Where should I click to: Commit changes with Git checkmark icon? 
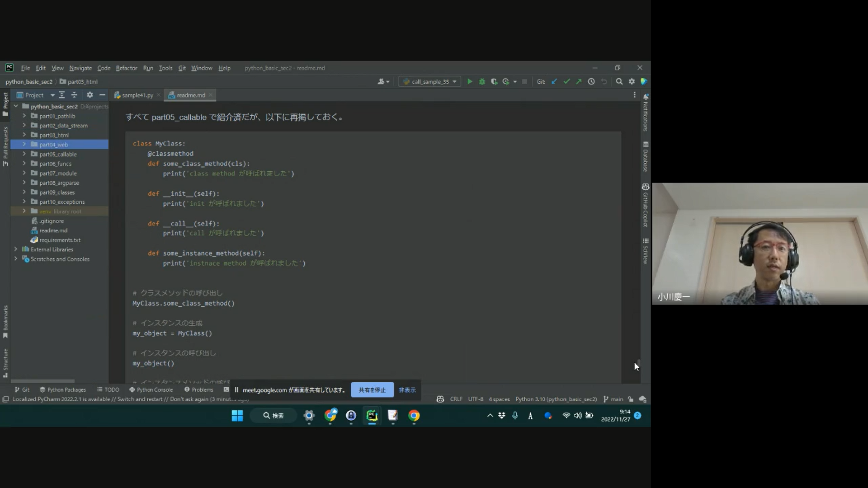tap(566, 82)
